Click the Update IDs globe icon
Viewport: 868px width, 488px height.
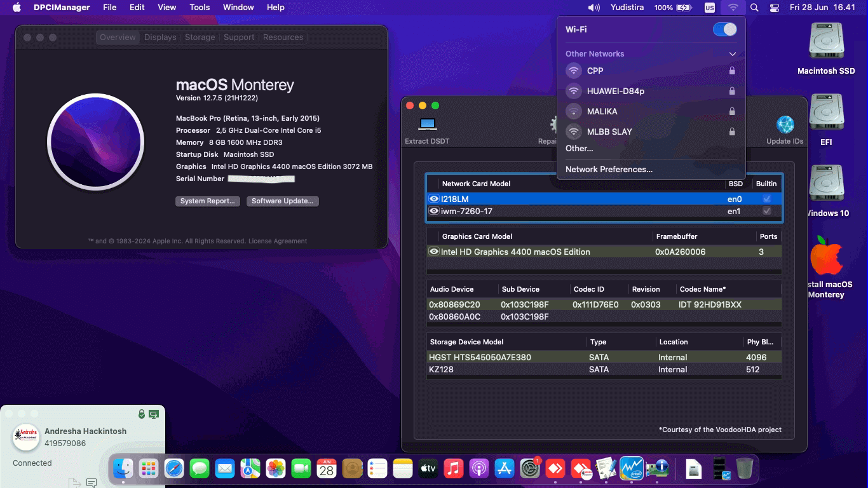click(x=784, y=125)
